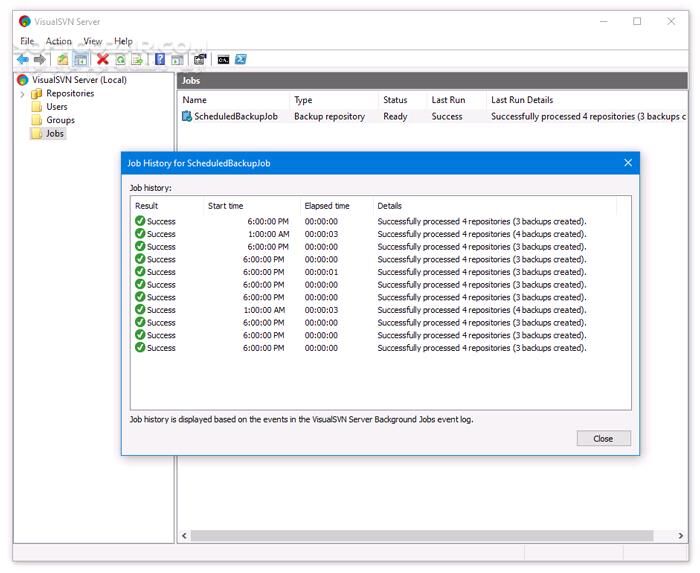700x573 pixels.
Task: Expand the Repositories tree node
Action: (x=22, y=94)
